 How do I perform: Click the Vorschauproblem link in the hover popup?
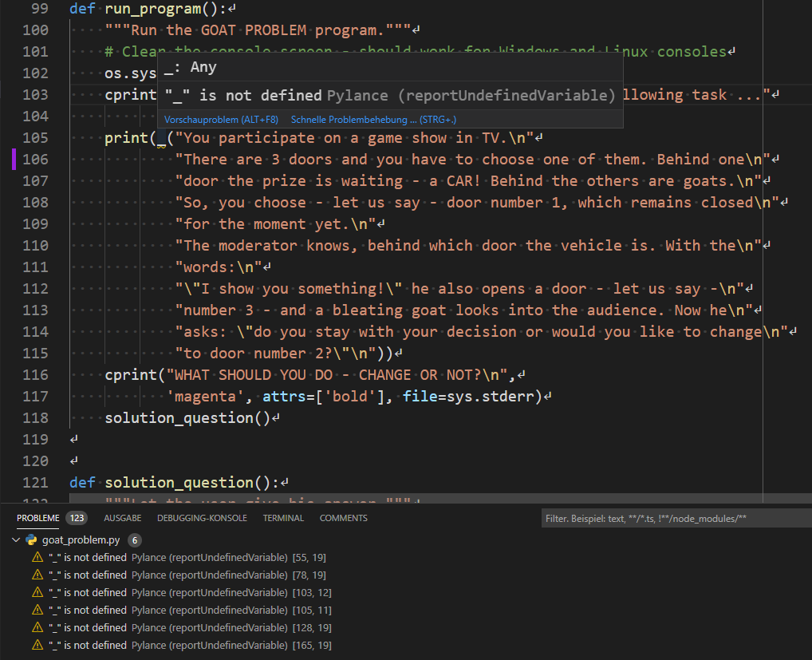point(221,119)
